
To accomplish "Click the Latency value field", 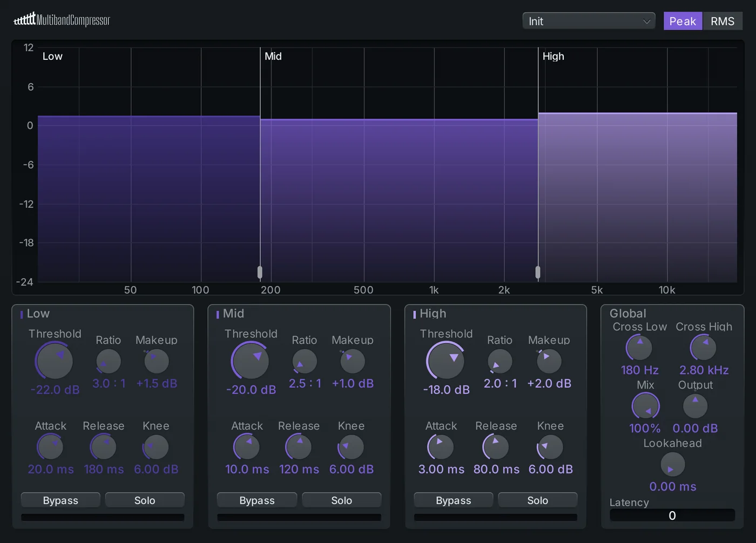I will (x=672, y=515).
